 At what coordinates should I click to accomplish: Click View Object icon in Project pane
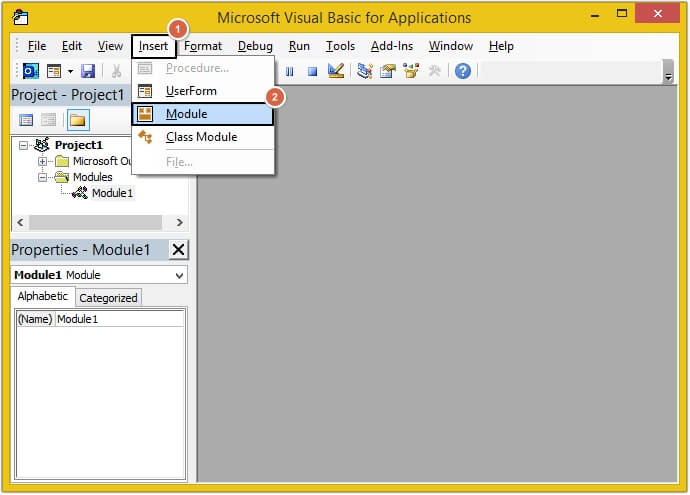pos(48,120)
